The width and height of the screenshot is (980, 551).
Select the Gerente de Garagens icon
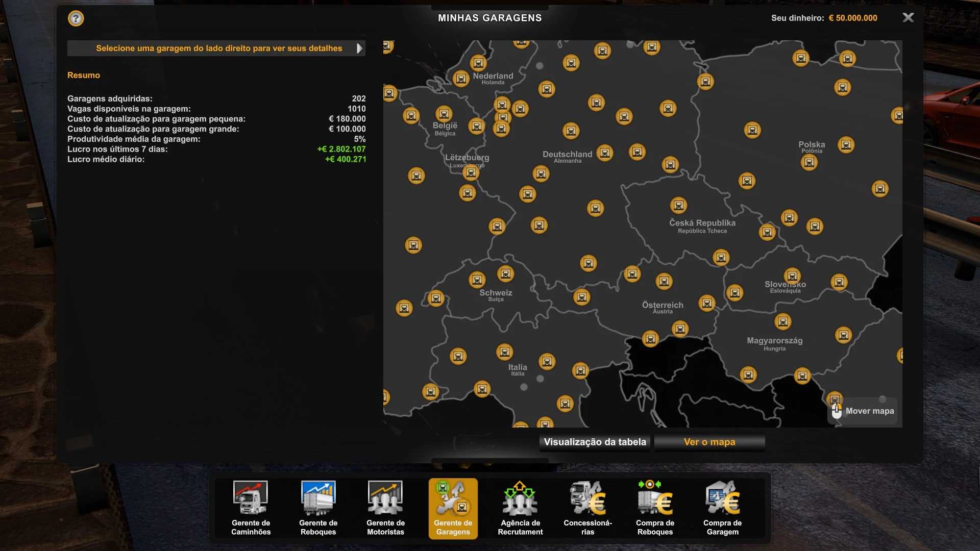453,508
